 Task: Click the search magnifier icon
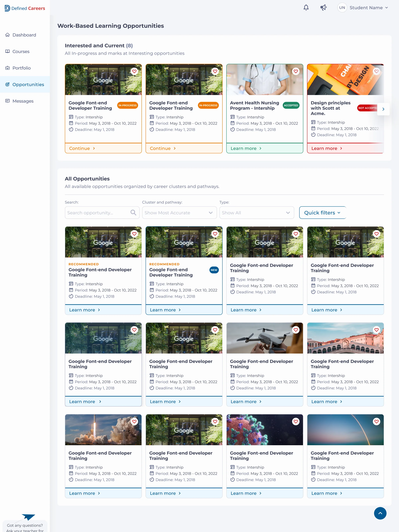pyautogui.click(x=133, y=213)
